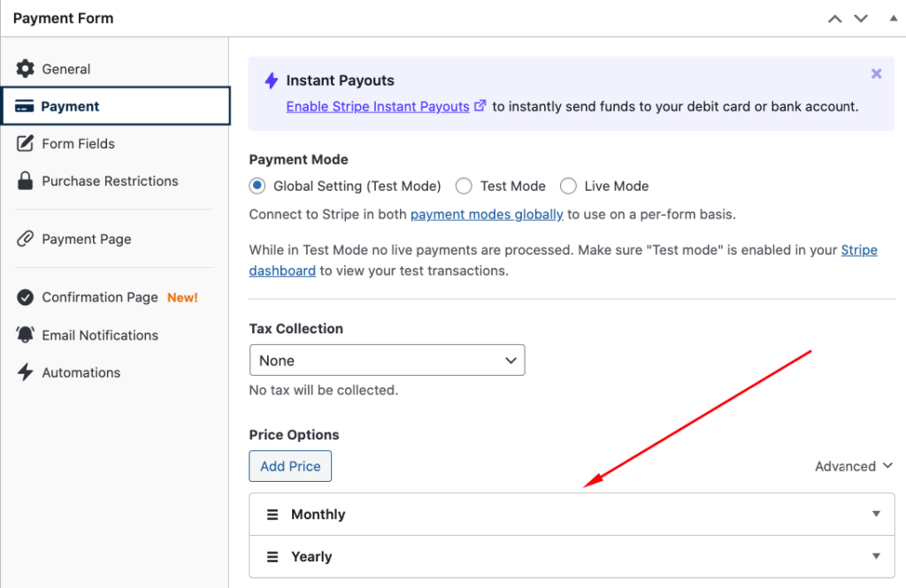Expand the Yearly price option
Viewport: 906px width, 588px height.
click(x=876, y=556)
